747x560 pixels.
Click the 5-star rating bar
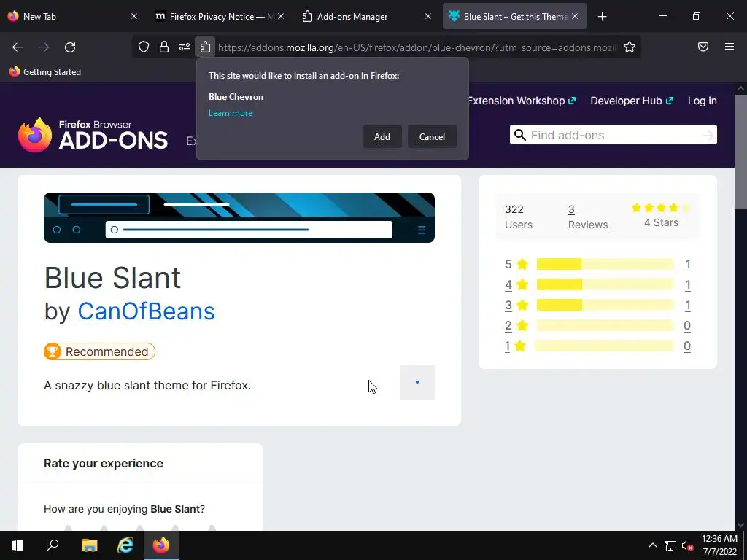tap(605, 264)
